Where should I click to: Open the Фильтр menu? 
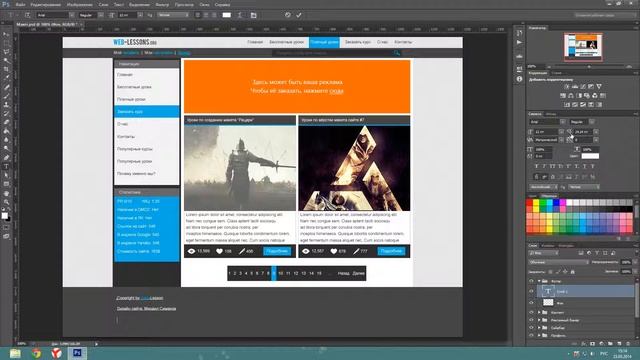162,5
